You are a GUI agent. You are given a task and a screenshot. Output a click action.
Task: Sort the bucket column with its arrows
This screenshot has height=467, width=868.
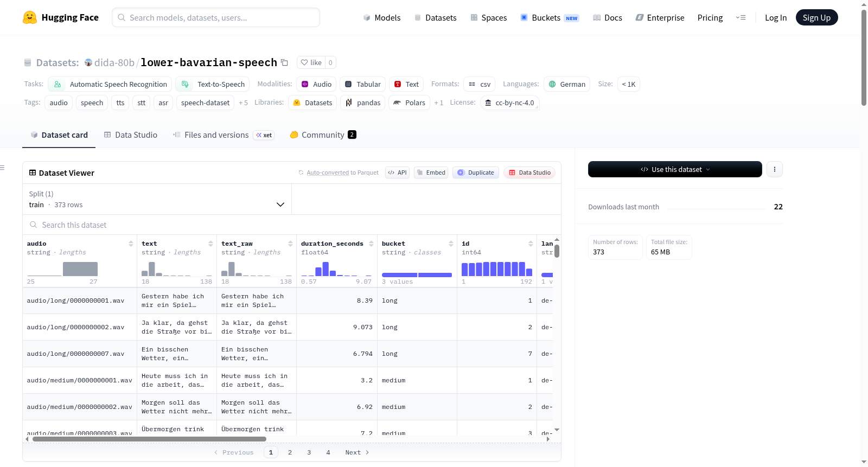(451, 244)
